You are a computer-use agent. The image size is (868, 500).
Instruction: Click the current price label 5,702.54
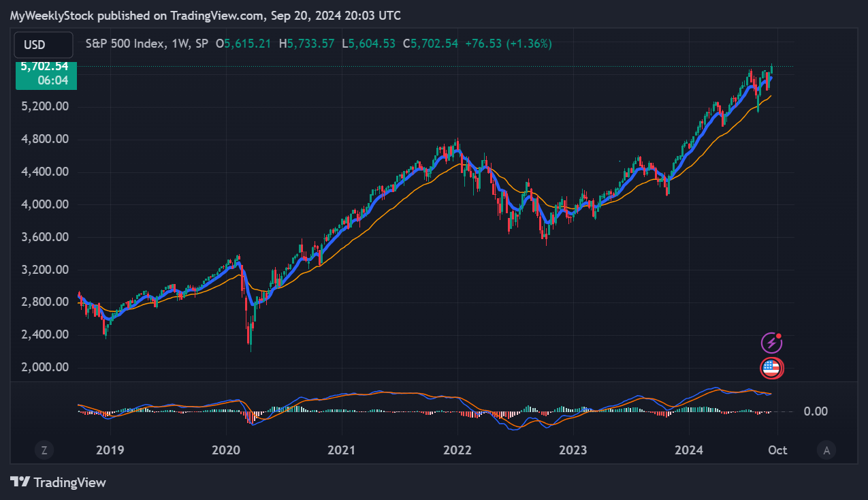pos(44,67)
